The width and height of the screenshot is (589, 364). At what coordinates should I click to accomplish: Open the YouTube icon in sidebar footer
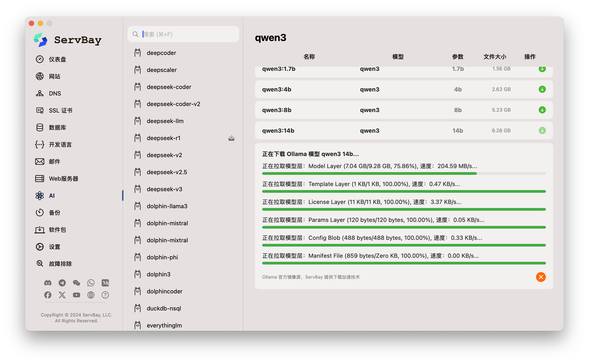pos(76,295)
